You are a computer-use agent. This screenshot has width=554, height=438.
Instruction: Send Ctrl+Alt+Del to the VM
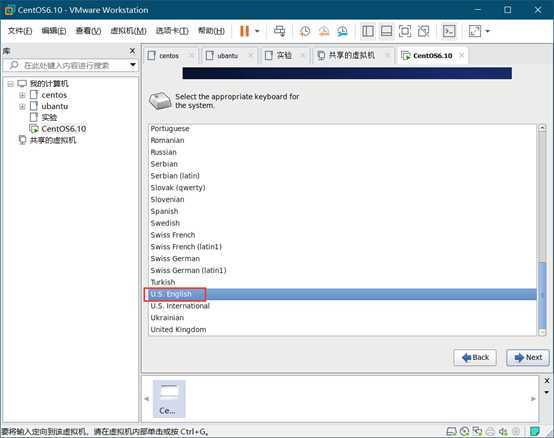pyautogui.click(x=279, y=31)
